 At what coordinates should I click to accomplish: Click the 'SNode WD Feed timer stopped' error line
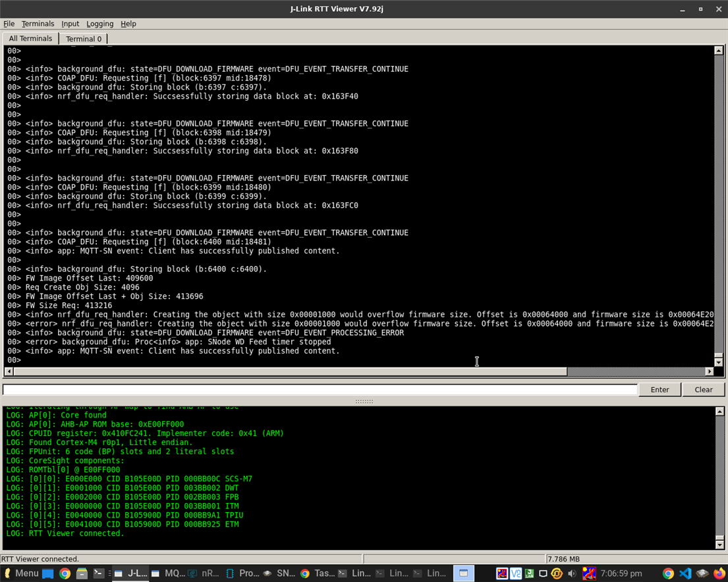(x=179, y=342)
